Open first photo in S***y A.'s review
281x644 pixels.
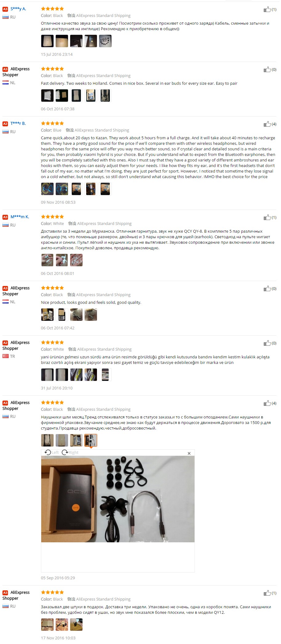[x=47, y=41]
